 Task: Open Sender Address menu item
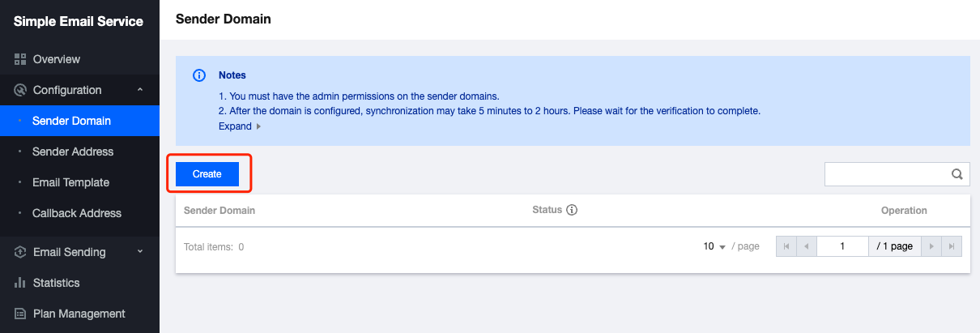coord(73,152)
